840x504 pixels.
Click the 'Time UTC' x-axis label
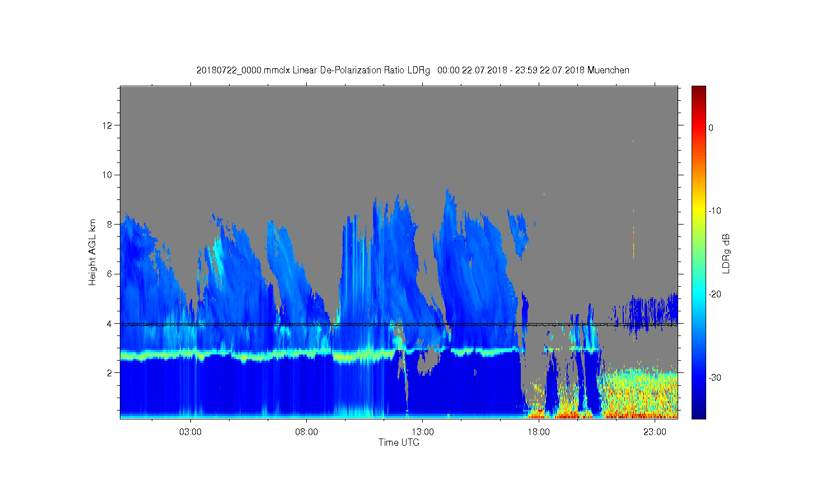click(399, 442)
